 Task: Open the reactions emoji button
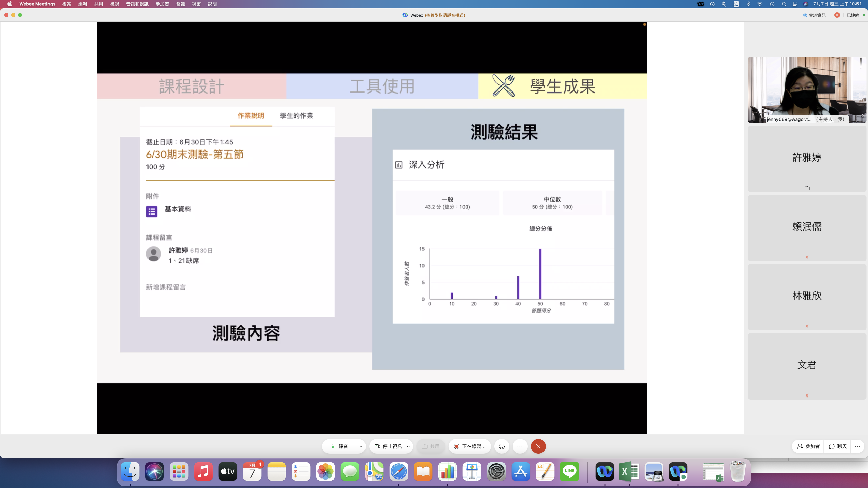click(x=502, y=446)
